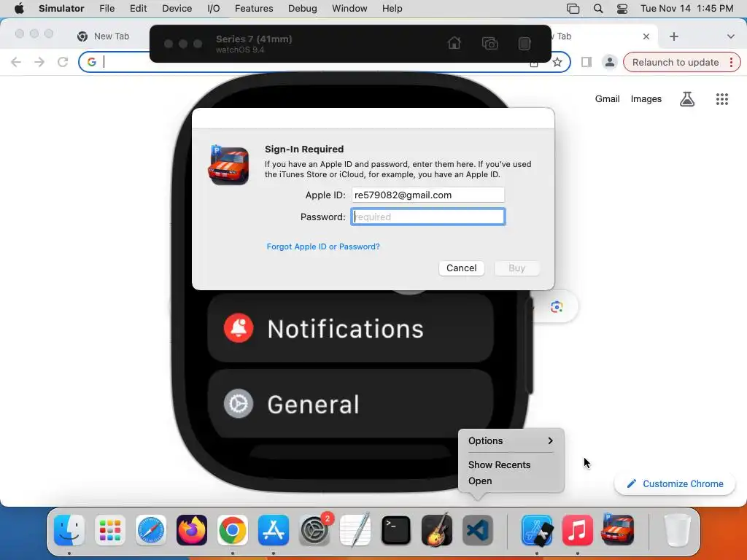Image resolution: width=747 pixels, height=560 pixels.
Task: Click Chrome forward arrow
Action: click(x=39, y=62)
